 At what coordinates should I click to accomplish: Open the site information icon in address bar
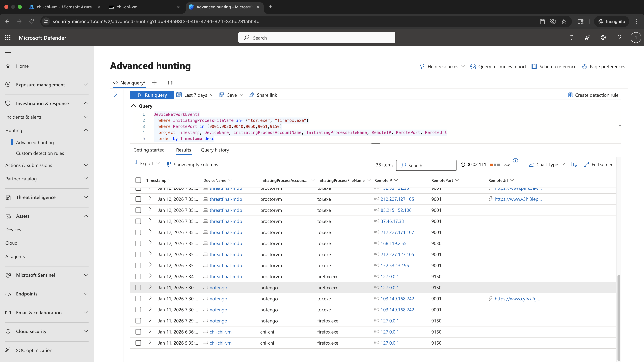point(46,21)
